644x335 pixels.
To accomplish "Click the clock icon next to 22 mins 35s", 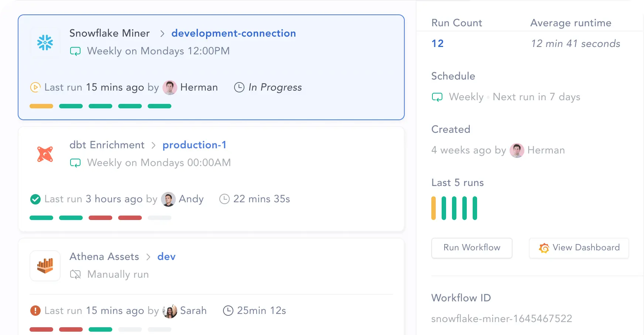I will pyautogui.click(x=225, y=199).
